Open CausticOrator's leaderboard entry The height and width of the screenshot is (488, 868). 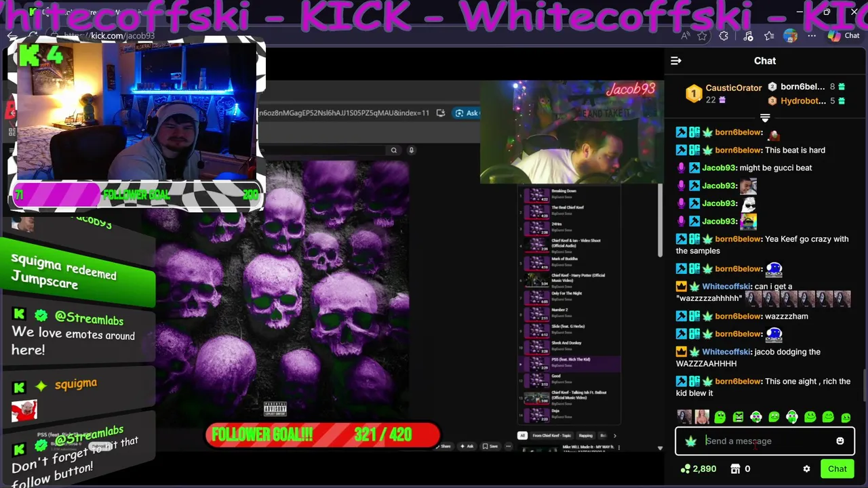(x=724, y=94)
